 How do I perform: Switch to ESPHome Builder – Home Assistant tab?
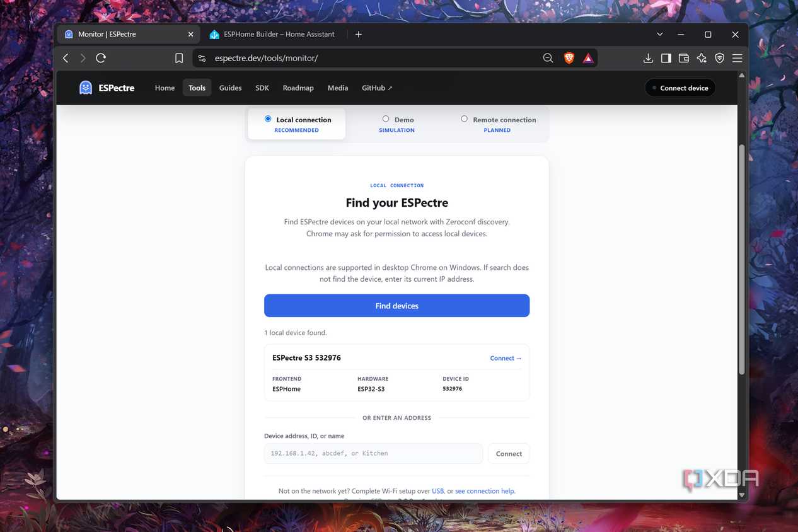pos(274,35)
